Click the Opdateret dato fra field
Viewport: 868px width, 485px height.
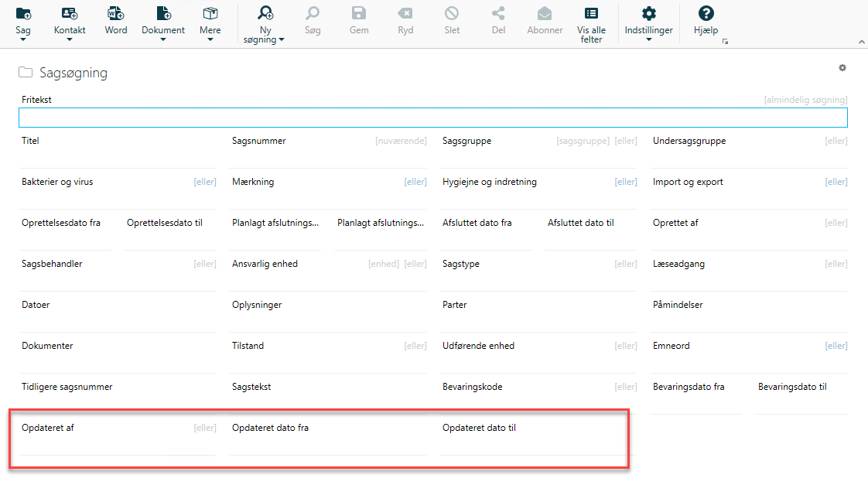pyautogui.click(x=328, y=445)
